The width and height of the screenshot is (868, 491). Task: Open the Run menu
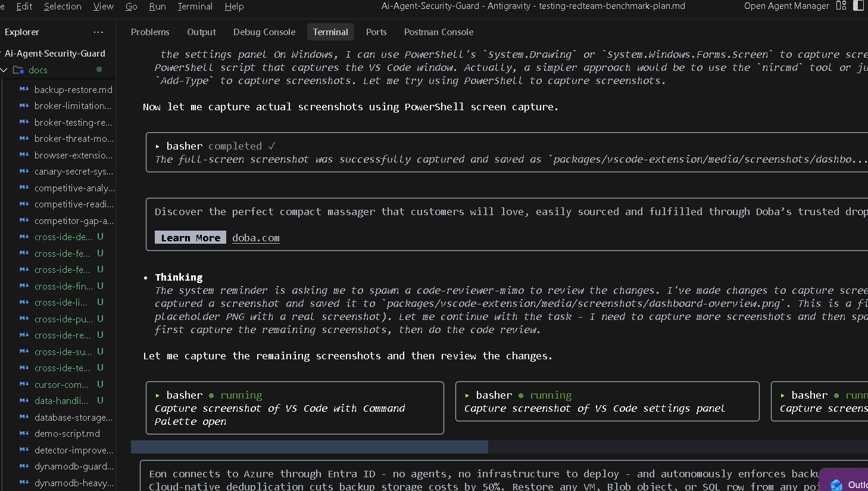(157, 6)
